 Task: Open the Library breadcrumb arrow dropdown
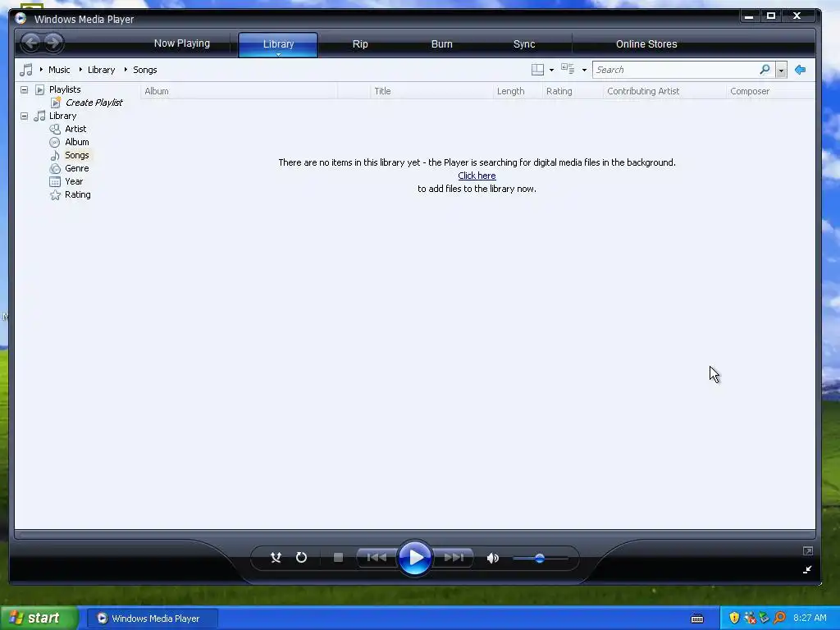[80, 70]
